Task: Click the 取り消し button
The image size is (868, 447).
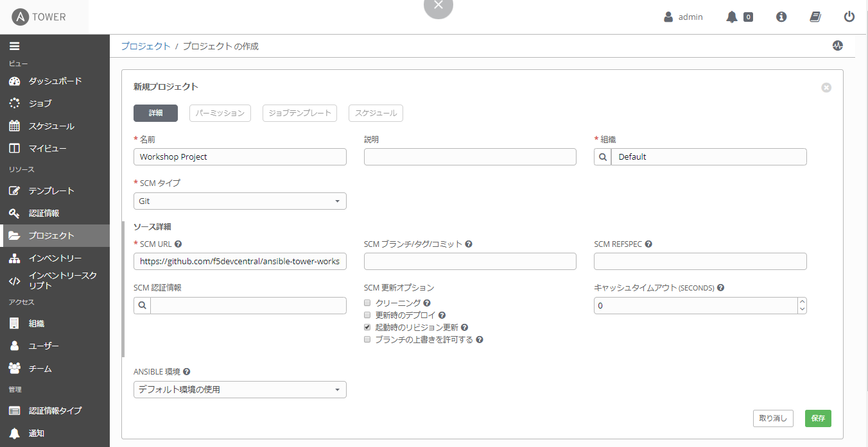Action: pyautogui.click(x=773, y=418)
